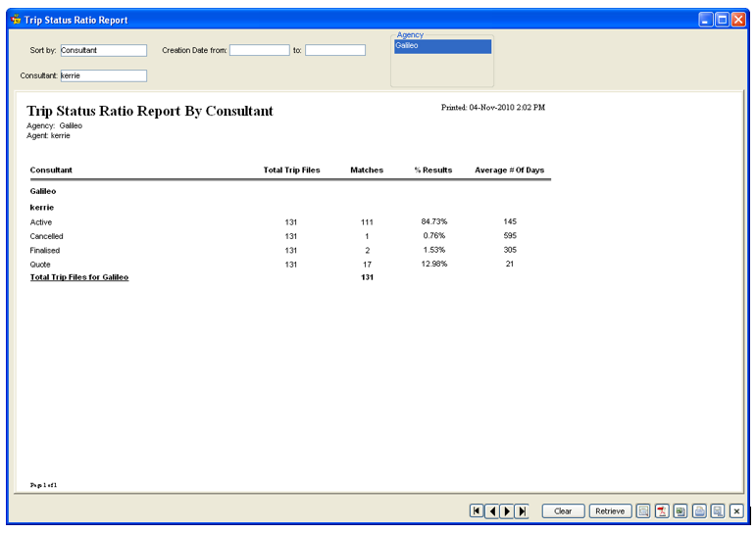The image size is (756, 533).
Task: Clear the report filters
Action: click(x=563, y=510)
